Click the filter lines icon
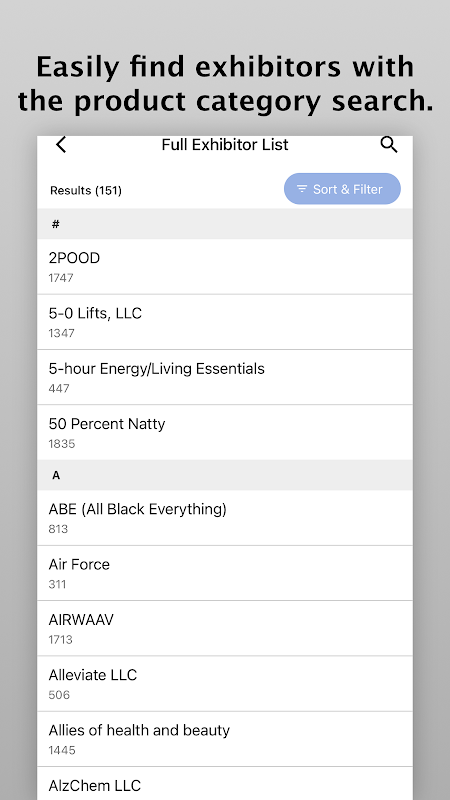Viewport: 450px width, 800px height. pyautogui.click(x=302, y=189)
